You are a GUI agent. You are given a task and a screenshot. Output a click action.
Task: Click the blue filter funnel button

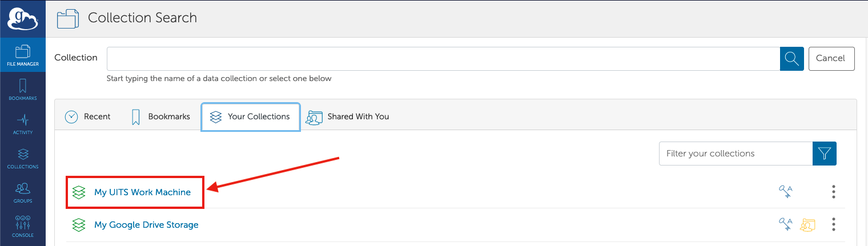[x=824, y=153]
